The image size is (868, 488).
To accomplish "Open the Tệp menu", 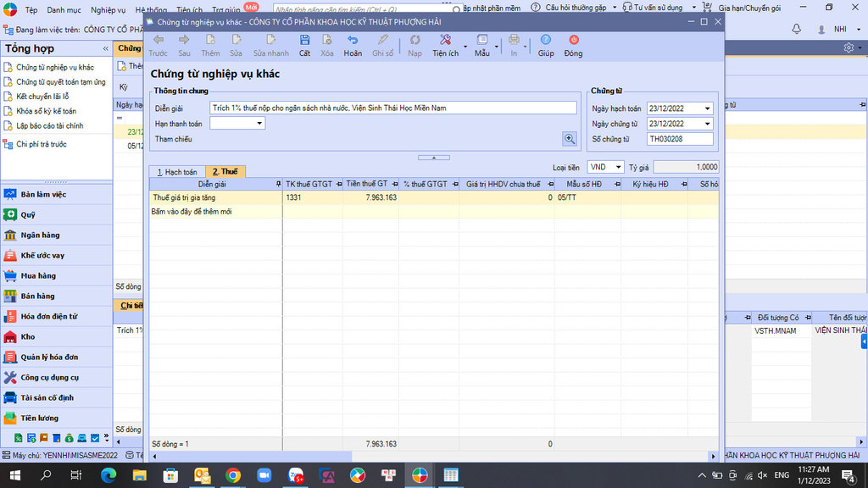I will coord(31,9).
